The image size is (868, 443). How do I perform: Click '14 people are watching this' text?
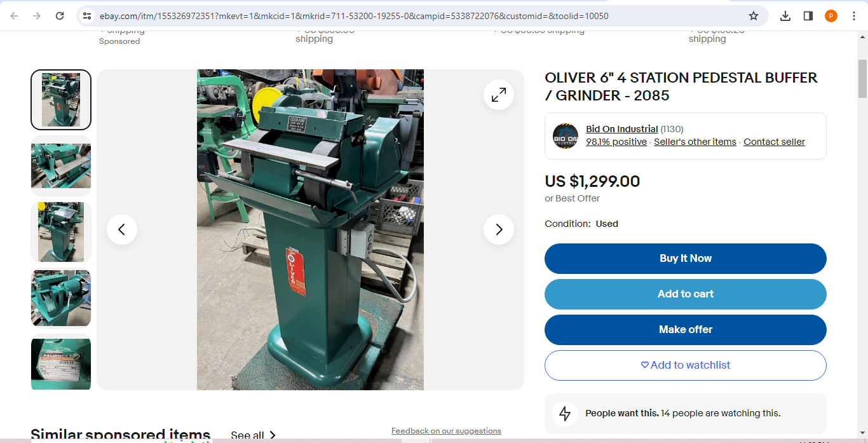coord(721,413)
